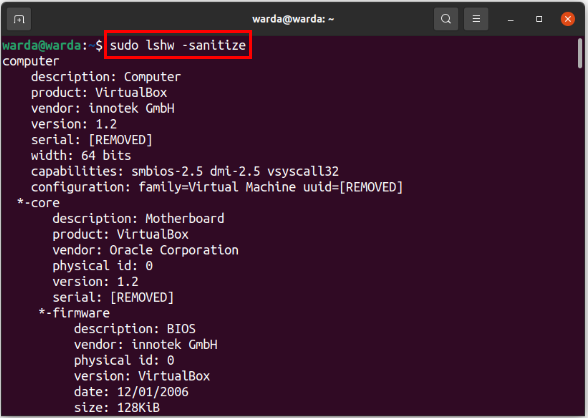Open the hamburger menu
Viewport: 588px width, 418px height.
[476, 19]
